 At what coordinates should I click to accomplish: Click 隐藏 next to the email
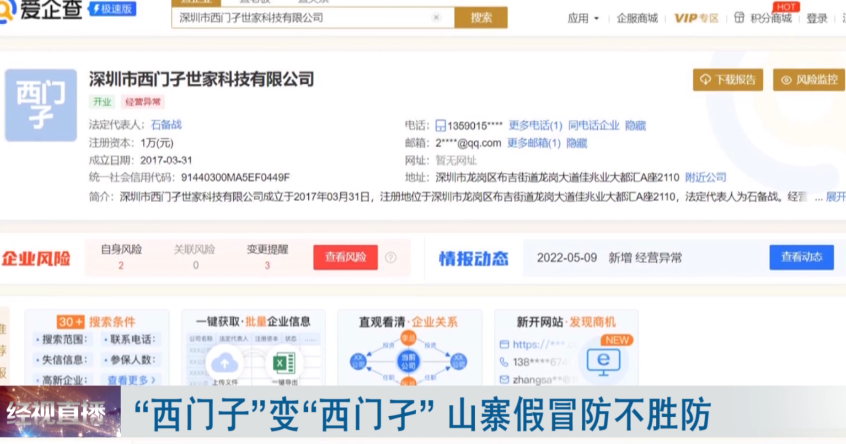[576, 144]
